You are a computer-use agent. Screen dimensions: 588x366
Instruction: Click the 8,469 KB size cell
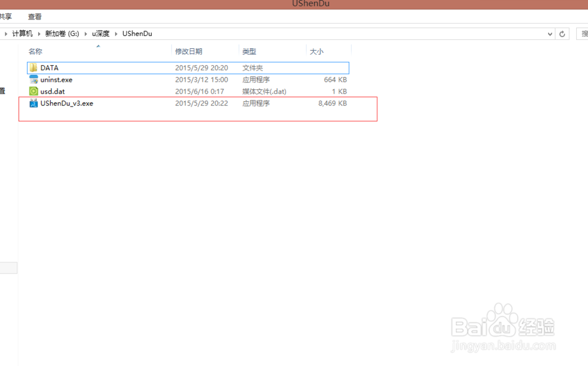pyautogui.click(x=333, y=103)
